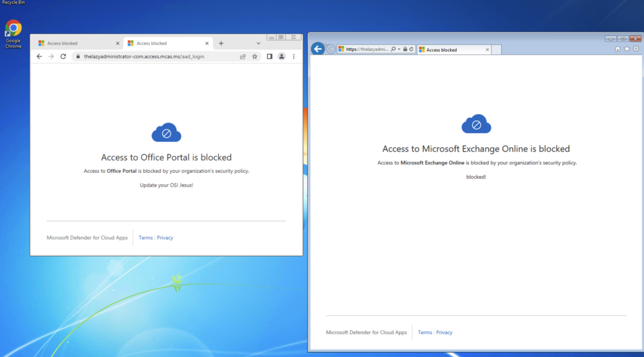This screenshot has height=357, width=644.
Task: Bookmark page with Chrome star icon
Action: [254, 56]
